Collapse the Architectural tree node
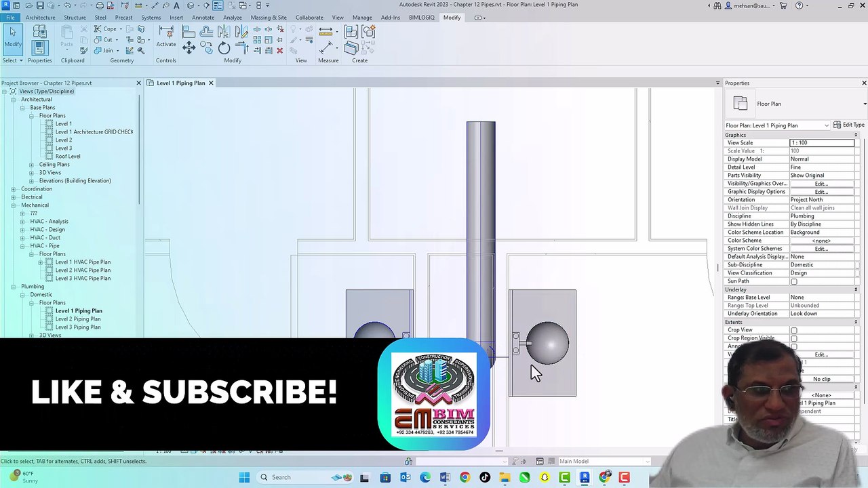Image resolution: width=868 pixels, height=488 pixels. click(13, 100)
